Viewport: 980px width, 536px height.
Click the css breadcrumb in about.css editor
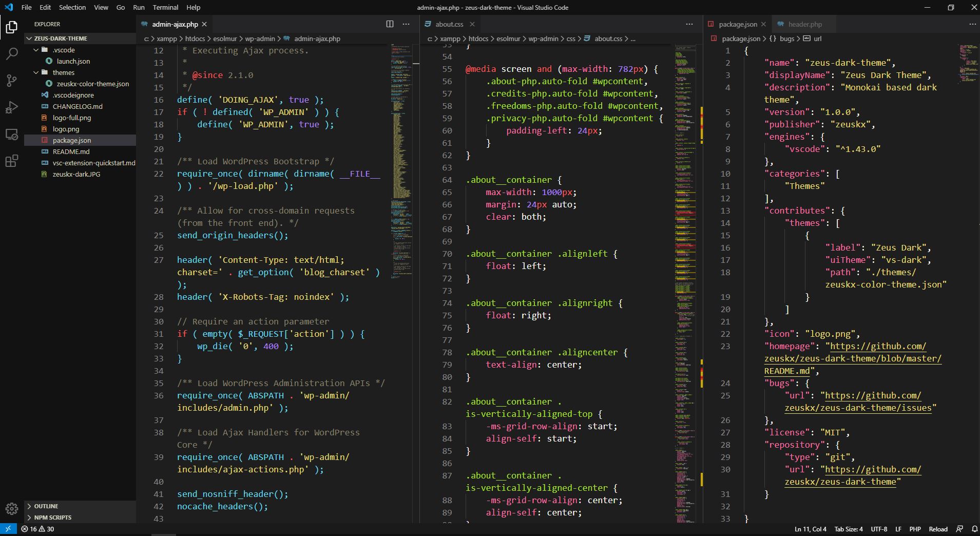(x=570, y=39)
